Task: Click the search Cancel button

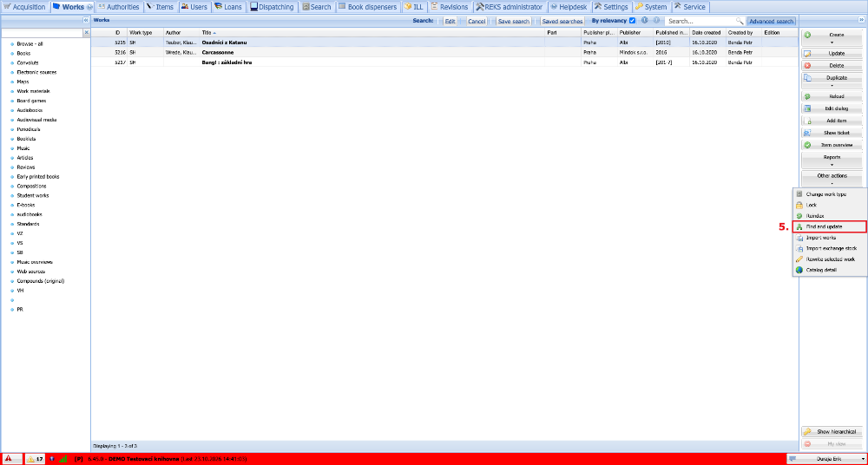Action: (476, 21)
